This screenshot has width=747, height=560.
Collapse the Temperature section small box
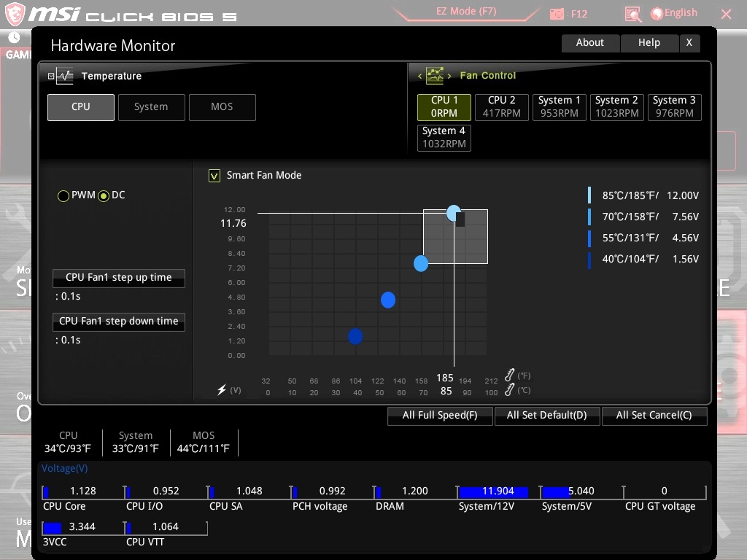coord(51,76)
